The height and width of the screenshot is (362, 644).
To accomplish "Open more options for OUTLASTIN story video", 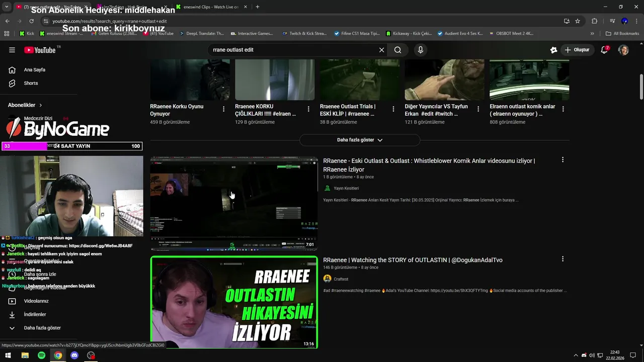I will pyautogui.click(x=562, y=259).
